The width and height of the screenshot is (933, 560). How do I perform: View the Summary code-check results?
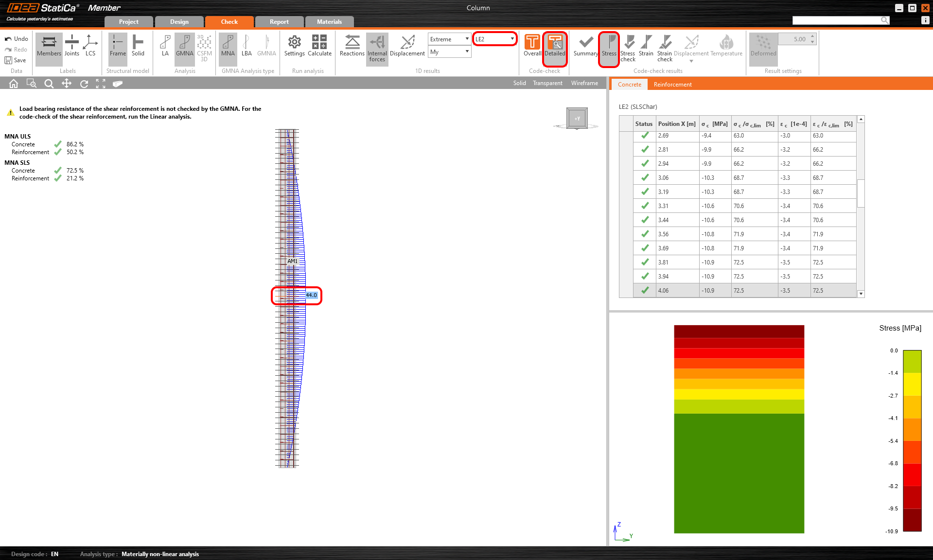[x=585, y=47]
